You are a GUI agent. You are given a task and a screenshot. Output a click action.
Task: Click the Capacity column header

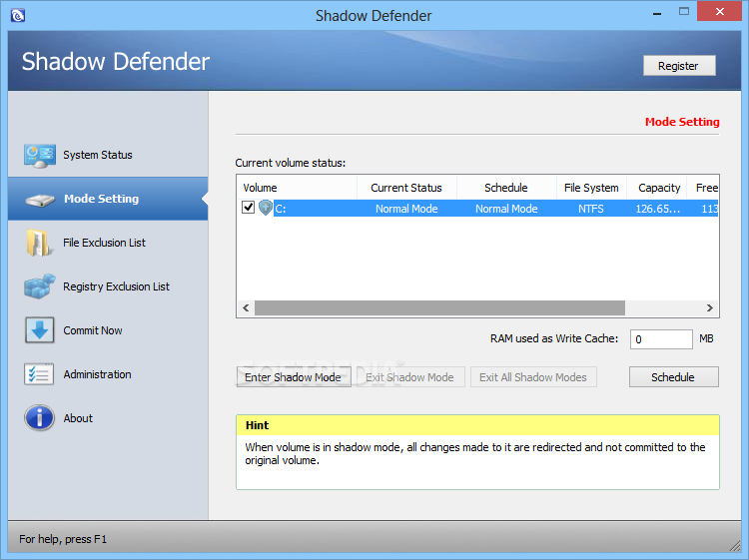[659, 188]
